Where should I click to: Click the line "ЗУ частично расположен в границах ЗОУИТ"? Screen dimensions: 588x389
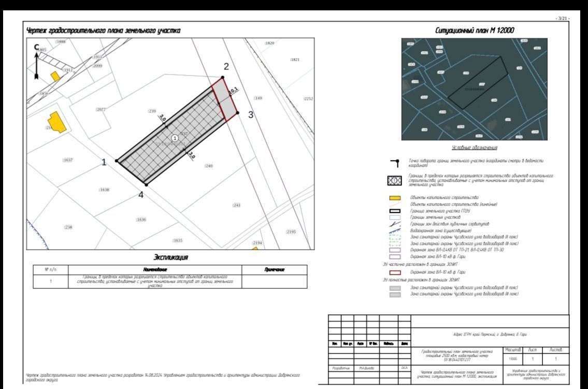coord(420,265)
